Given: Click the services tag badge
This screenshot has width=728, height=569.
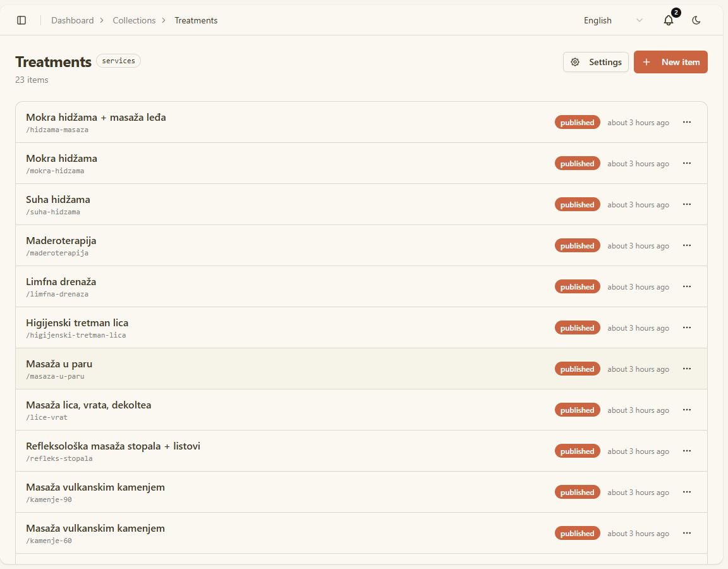Looking at the screenshot, I should point(118,61).
